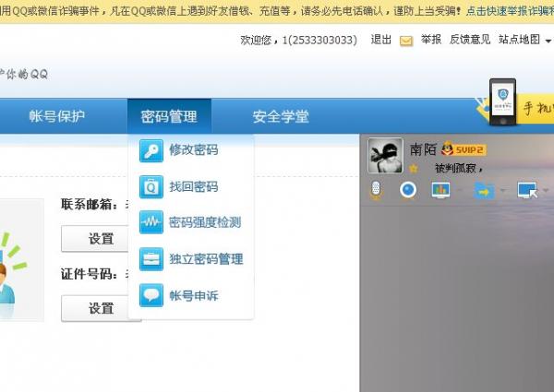This screenshot has height=392, width=554.
Task: Click the file transfer folder icon
Action: (484, 191)
